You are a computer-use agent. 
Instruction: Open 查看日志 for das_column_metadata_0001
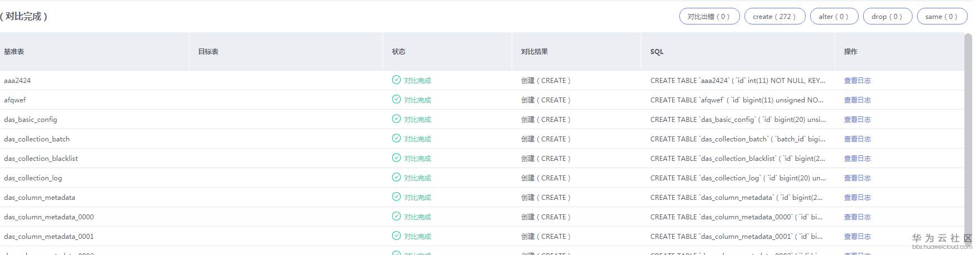coord(857,237)
